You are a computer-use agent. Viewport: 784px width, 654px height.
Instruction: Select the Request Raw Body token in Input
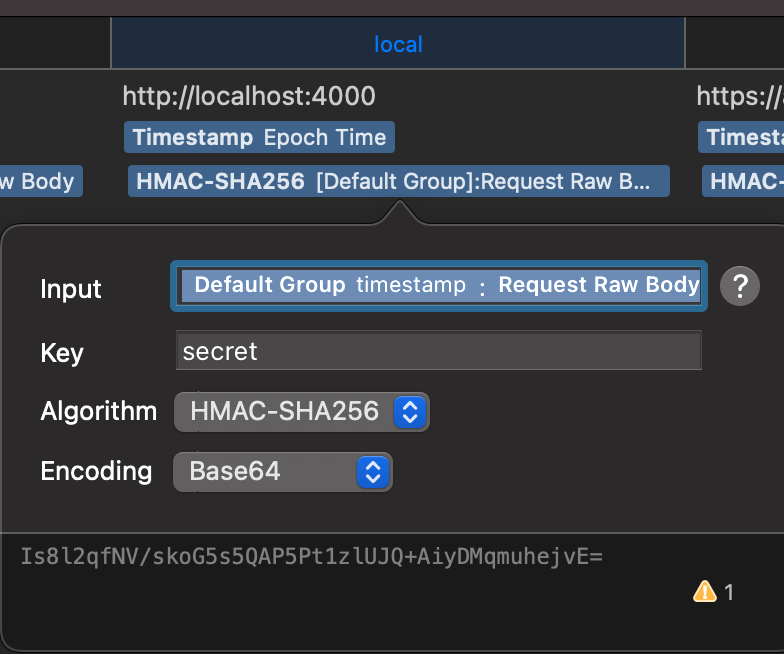[598, 285]
